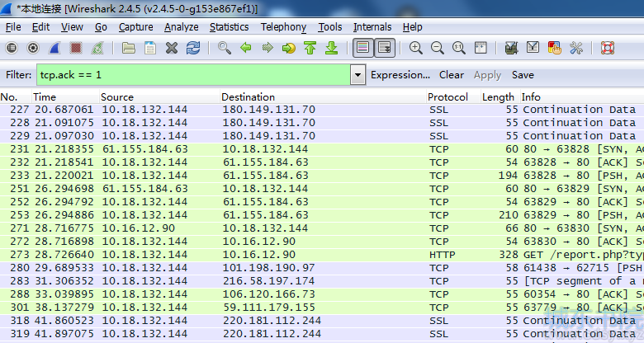The image size is (644, 343).
Task: Open the filter Expression... builder
Action: coord(400,75)
